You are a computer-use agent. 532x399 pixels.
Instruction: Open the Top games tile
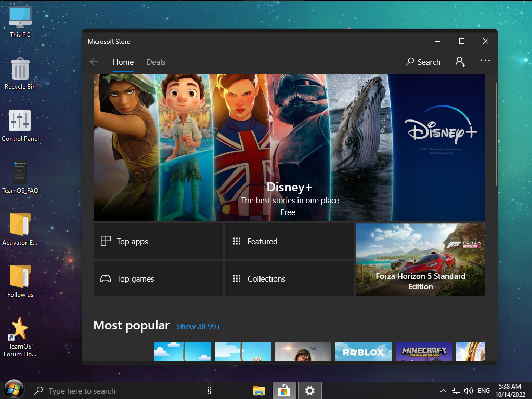click(159, 278)
